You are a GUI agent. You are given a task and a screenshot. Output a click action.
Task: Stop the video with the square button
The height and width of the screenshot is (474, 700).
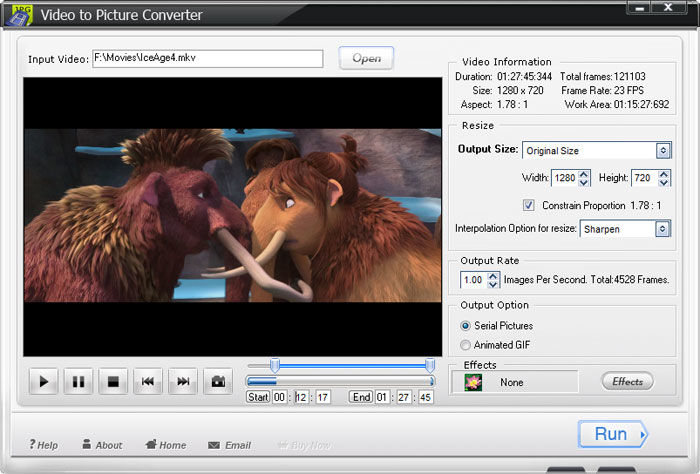point(113,381)
